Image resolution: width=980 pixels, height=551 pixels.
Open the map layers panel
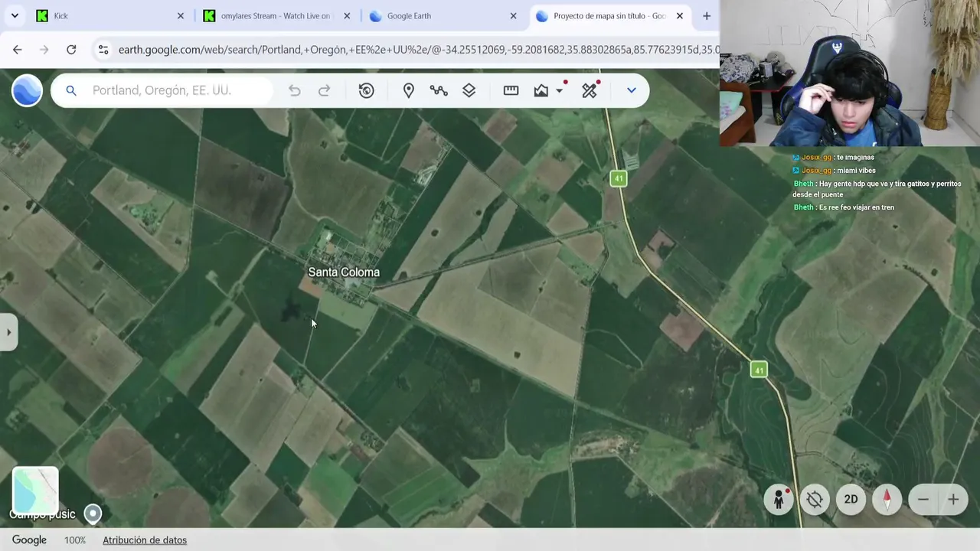tap(469, 90)
